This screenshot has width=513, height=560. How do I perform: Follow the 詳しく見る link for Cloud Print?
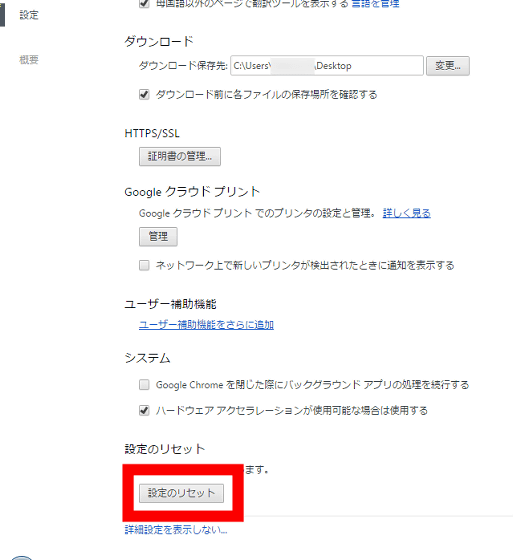click(407, 213)
